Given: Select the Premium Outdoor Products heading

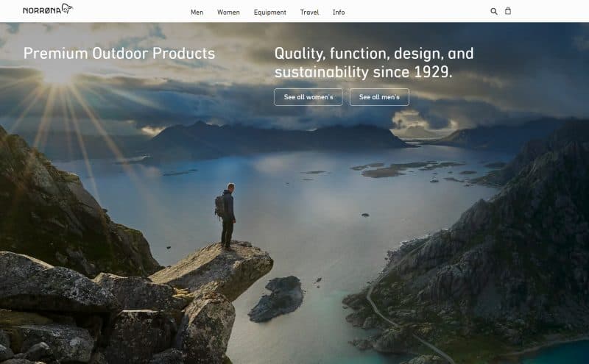Looking at the screenshot, I should (119, 53).
